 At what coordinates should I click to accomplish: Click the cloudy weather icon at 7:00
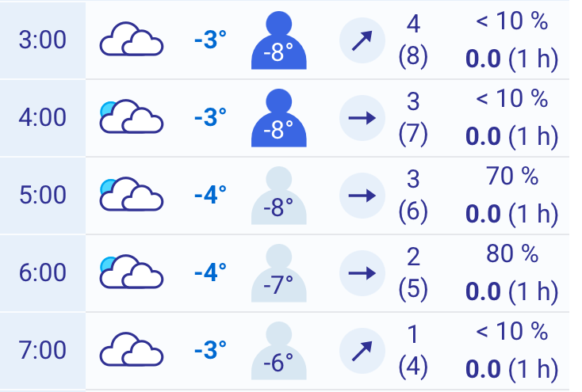(131, 350)
